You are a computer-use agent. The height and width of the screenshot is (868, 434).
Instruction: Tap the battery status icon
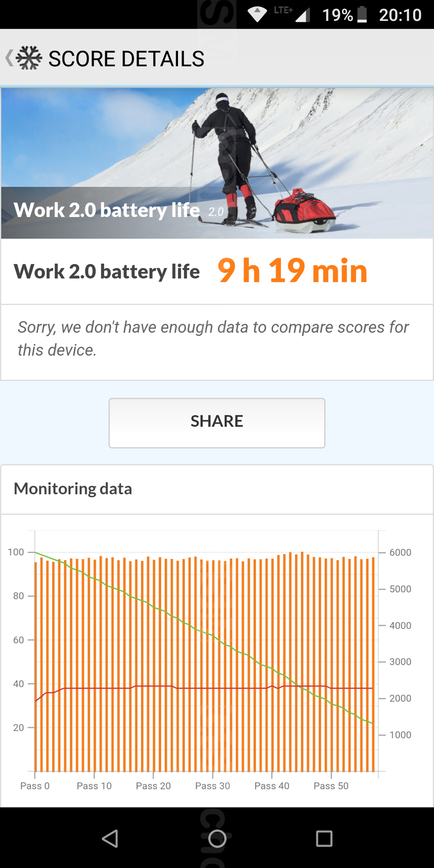coord(362,14)
